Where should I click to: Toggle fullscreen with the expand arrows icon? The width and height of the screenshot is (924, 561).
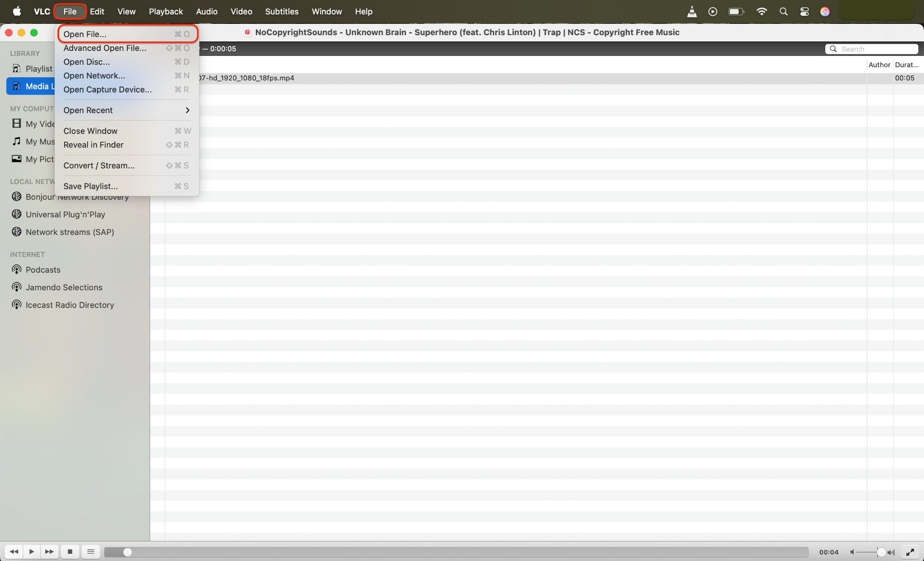point(910,552)
